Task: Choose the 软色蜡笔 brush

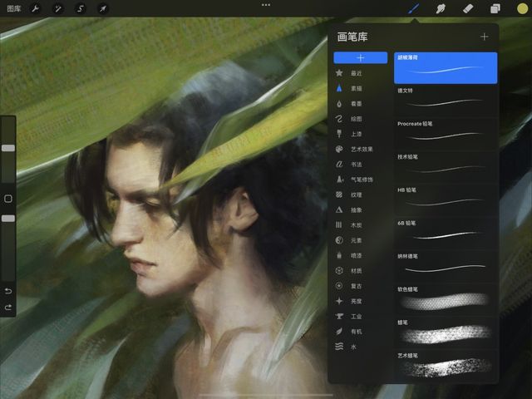Action: 446,299
